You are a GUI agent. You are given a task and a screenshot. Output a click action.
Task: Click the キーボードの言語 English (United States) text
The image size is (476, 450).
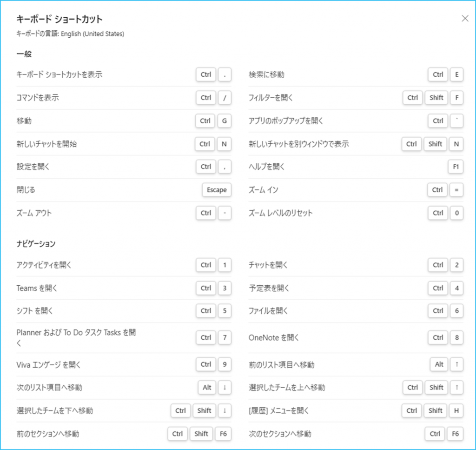click(x=70, y=34)
